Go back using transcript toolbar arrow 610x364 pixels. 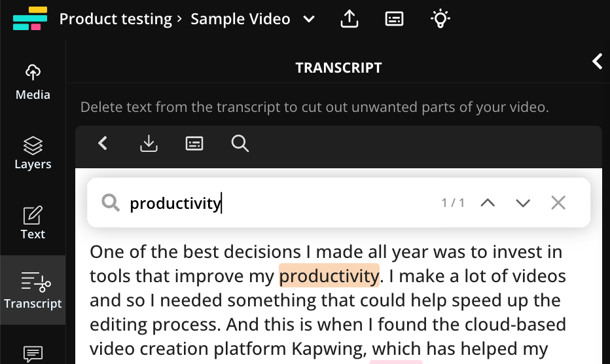pyautogui.click(x=103, y=143)
